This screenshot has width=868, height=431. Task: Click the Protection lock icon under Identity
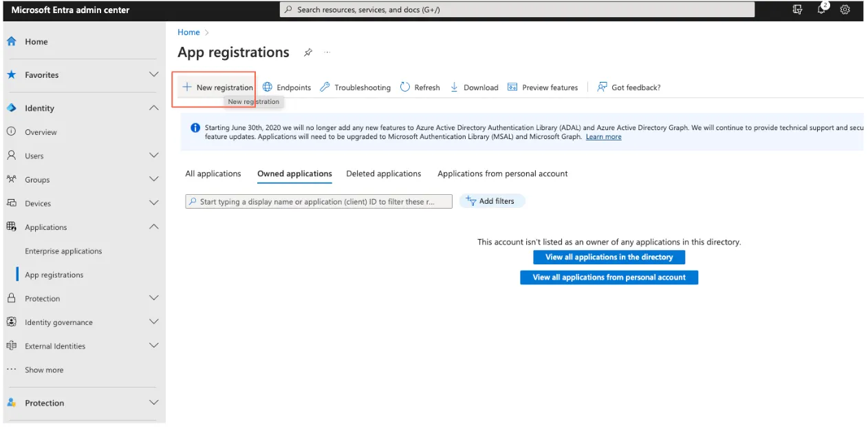click(x=11, y=298)
